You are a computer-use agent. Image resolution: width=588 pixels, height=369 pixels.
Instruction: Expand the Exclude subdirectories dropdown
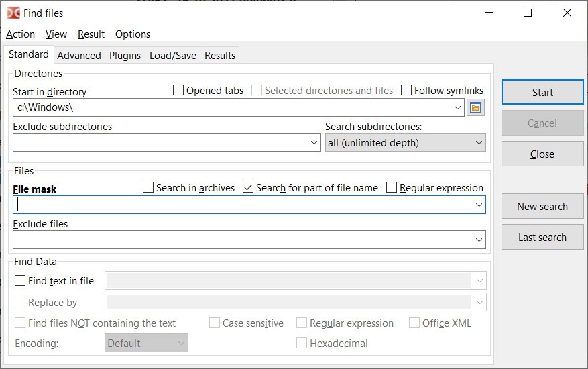point(314,143)
